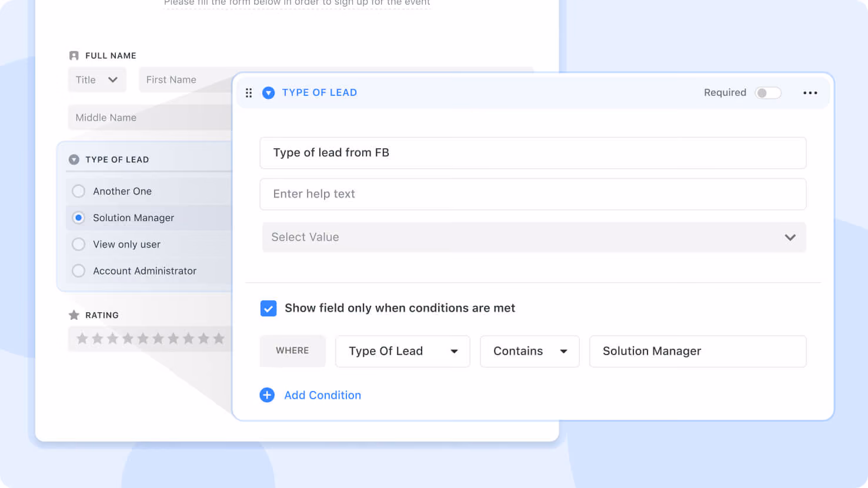Click the Rating star icon label
Image resolution: width=868 pixels, height=488 pixels.
74,315
